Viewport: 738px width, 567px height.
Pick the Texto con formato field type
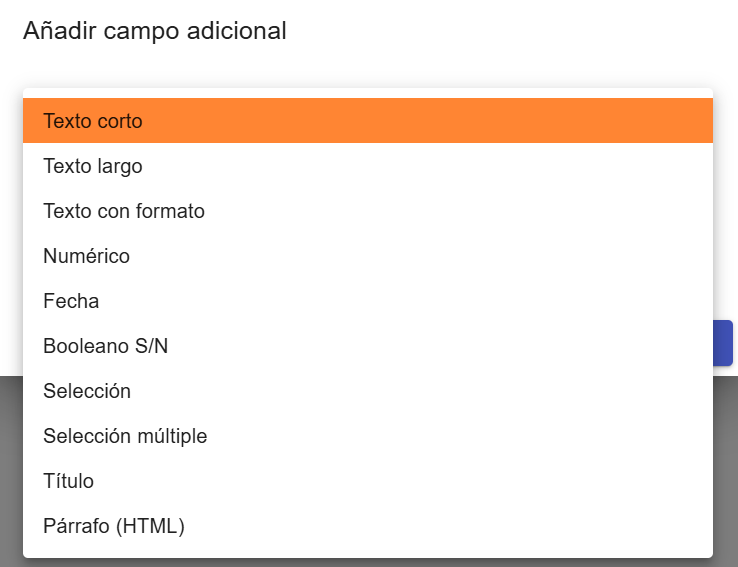point(368,211)
